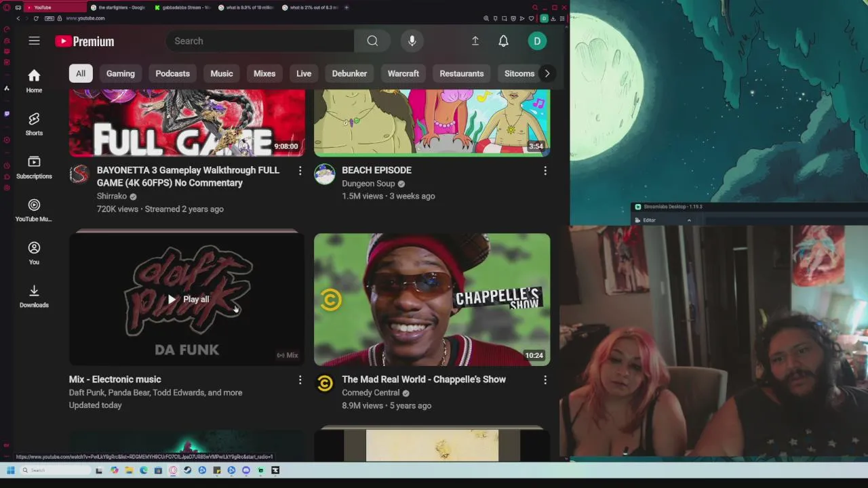Open Mix - Electronic music title

[115, 380]
